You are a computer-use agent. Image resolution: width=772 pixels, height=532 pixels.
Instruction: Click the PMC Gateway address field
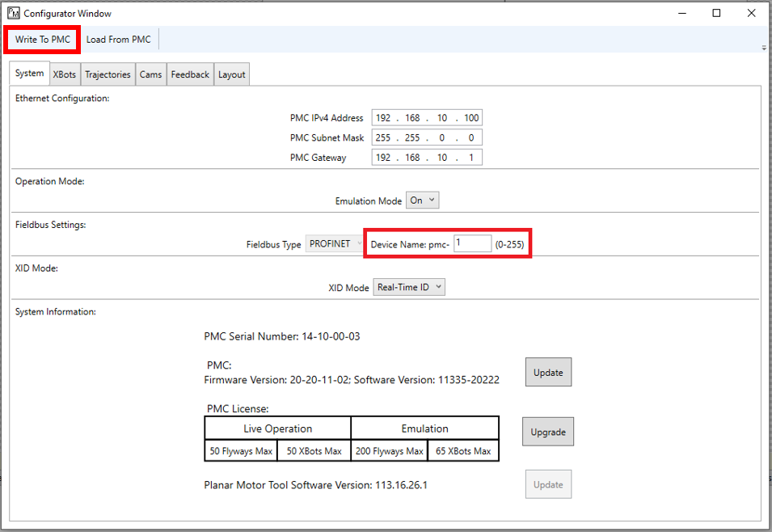pos(427,158)
